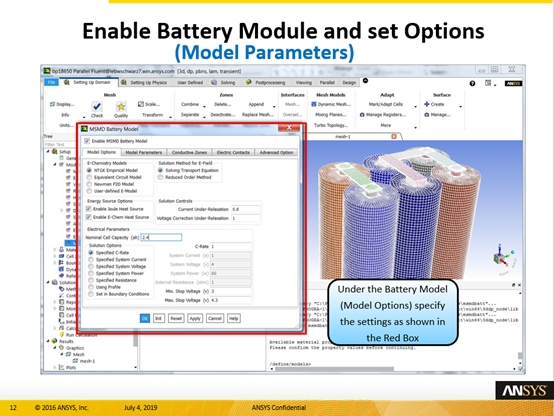Screen dimensions: 554x416
Task: Toggle Enable MSMD Battery Model checkbox
Action: pyautogui.click(x=87, y=141)
